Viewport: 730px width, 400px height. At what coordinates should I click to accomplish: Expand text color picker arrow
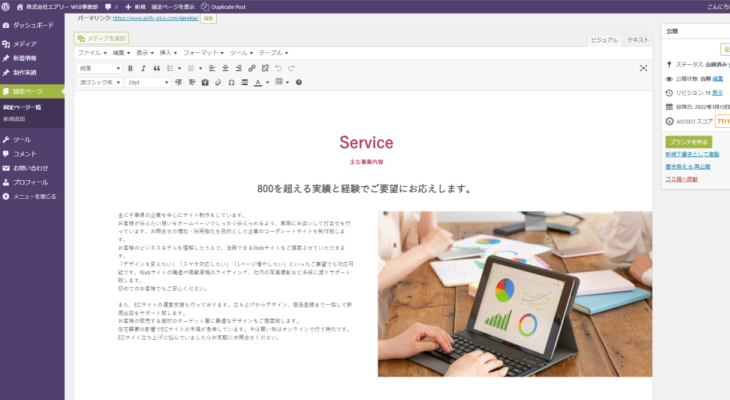[267, 82]
